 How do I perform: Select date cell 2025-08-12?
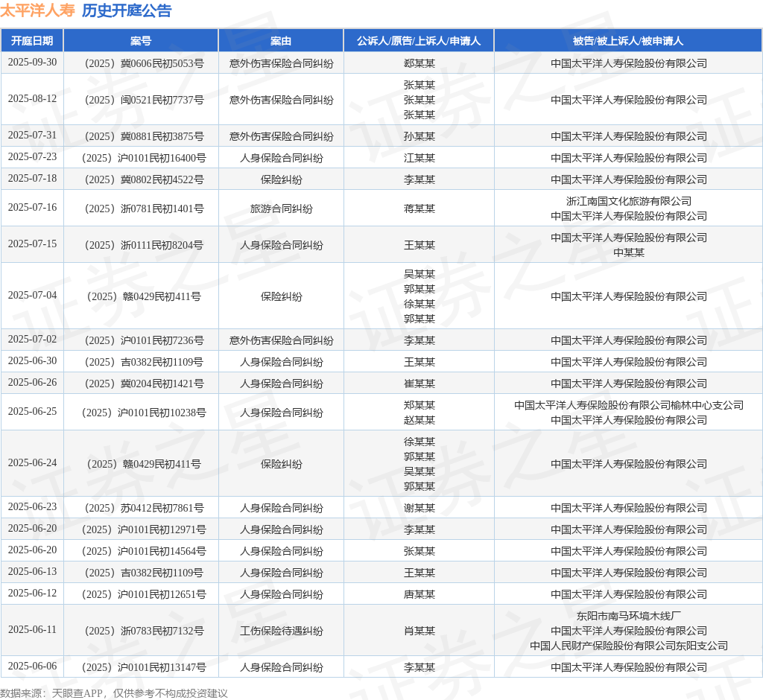(32, 99)
